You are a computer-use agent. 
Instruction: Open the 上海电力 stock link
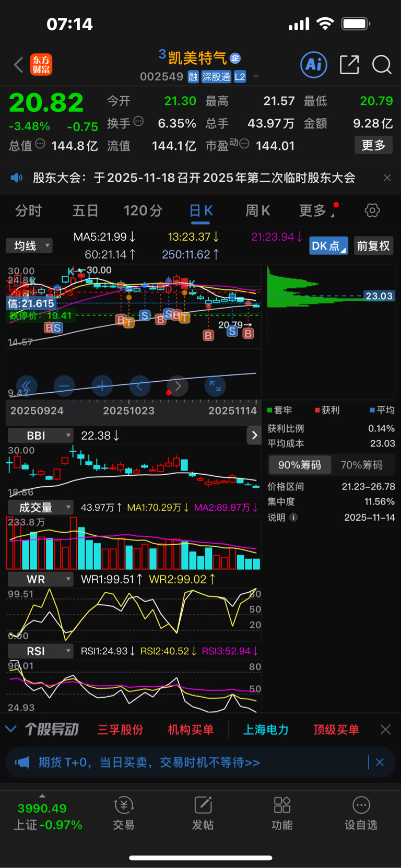pos(266,730)
